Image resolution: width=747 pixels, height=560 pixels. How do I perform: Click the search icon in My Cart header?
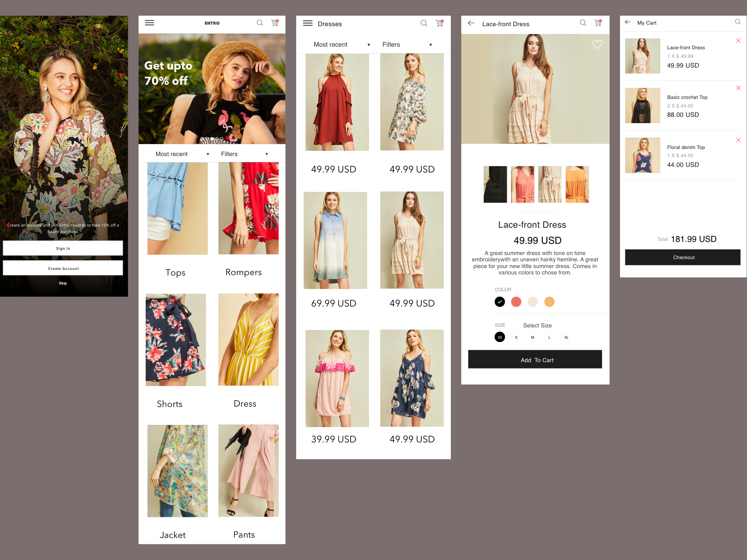coord(737,22)
